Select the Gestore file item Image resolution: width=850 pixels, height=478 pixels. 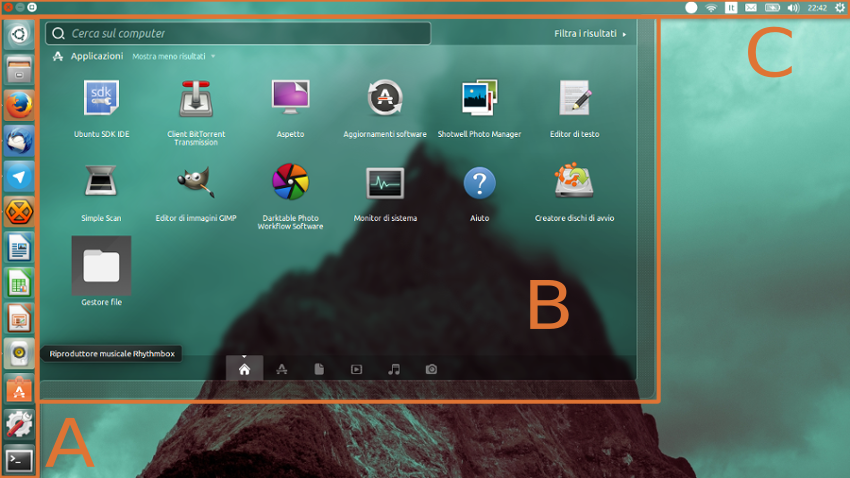[101, 266]
